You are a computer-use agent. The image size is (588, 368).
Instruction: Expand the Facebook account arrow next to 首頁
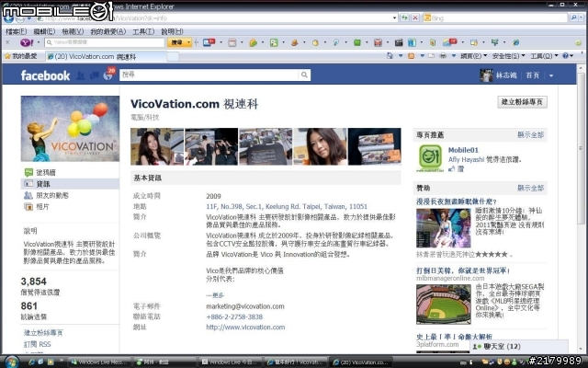pos(551,75)
